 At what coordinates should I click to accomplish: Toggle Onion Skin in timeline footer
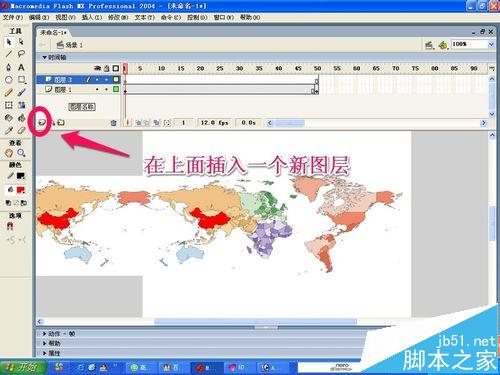138,123
